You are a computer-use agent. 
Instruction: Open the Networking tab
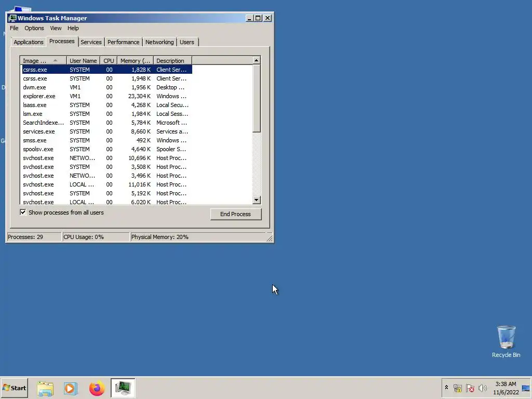tap(159, 42)
